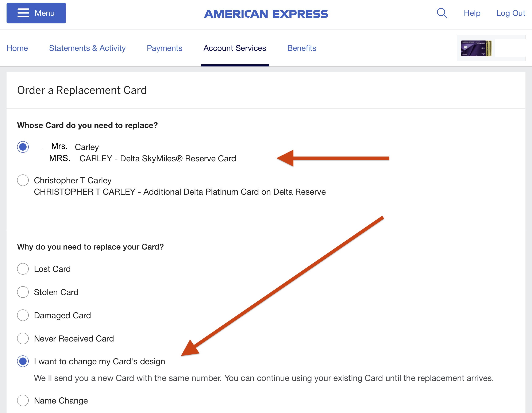
Task: Click the hamburger Menu button
Action: pyautogui.click(x=36, y=13)
